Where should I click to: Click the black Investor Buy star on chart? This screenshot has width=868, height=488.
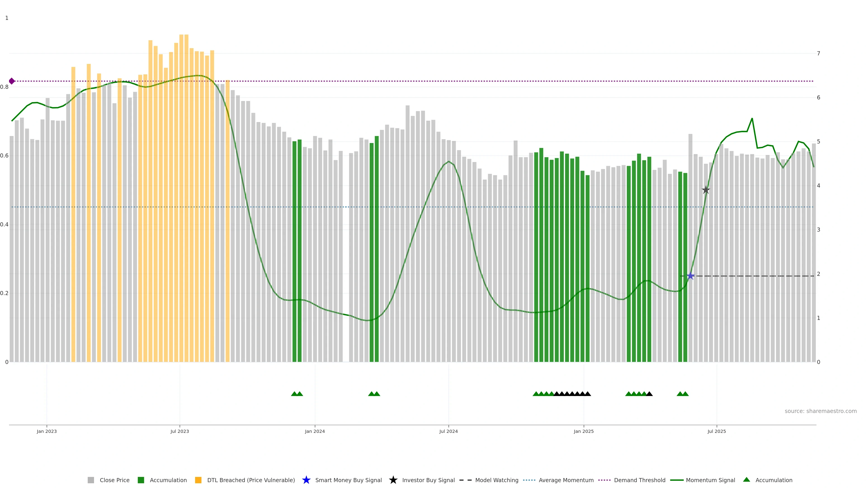[x=706, y=190]
